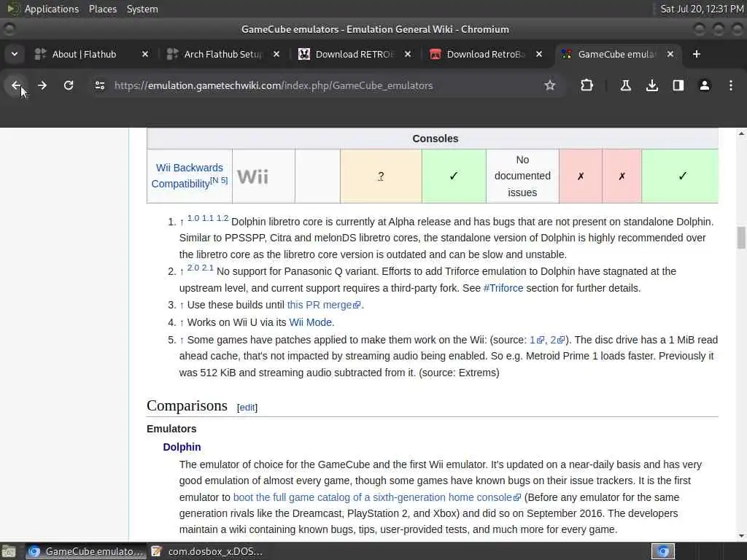Go forward using browser forward arrow
Image resolution: width=747 pixels, height=560 pixels.
[42, 85]
